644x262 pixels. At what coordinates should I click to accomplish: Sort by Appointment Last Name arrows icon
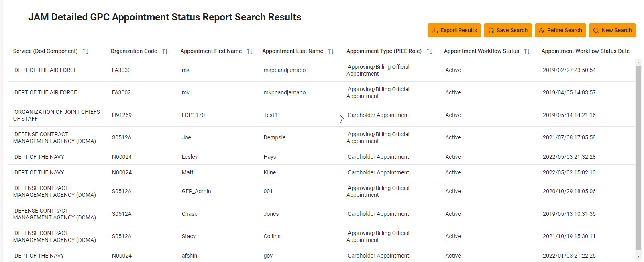coord(331,51)
